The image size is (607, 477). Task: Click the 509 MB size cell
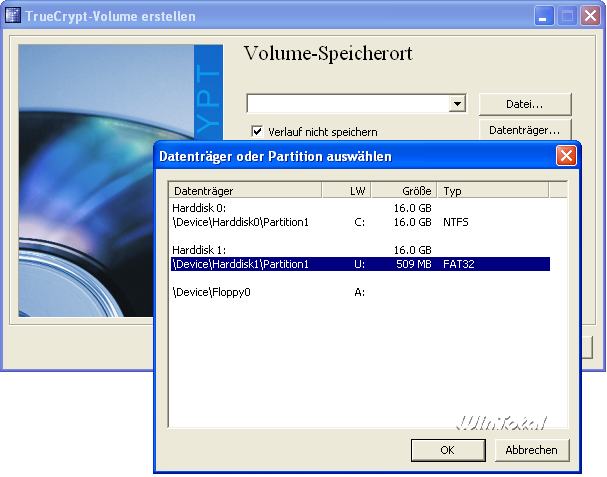click(413, 264)
